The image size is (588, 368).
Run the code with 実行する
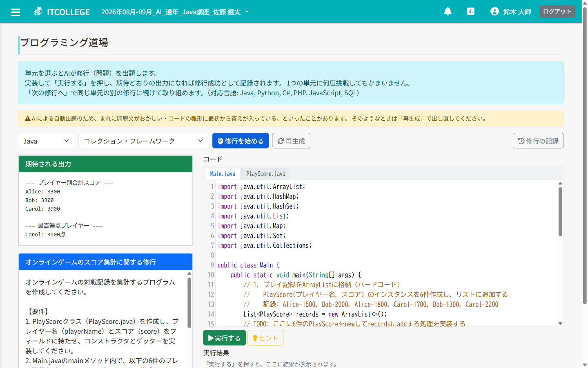click(225, 338)
